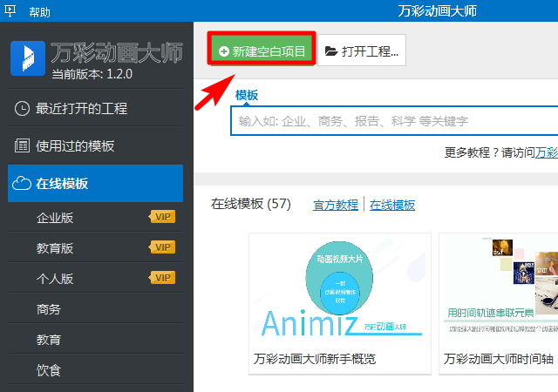Select the 在线模板 link beside 官方教程
This screenshot has width=558, height=392.
point(392,205)
